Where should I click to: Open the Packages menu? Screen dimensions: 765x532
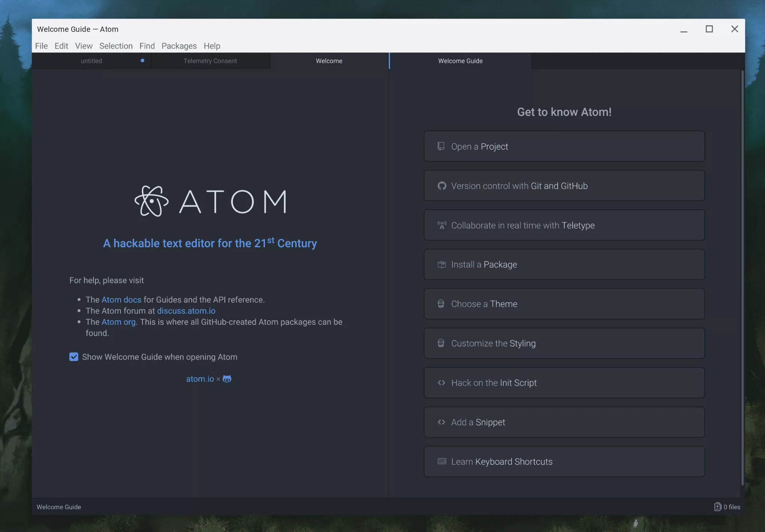179,46
